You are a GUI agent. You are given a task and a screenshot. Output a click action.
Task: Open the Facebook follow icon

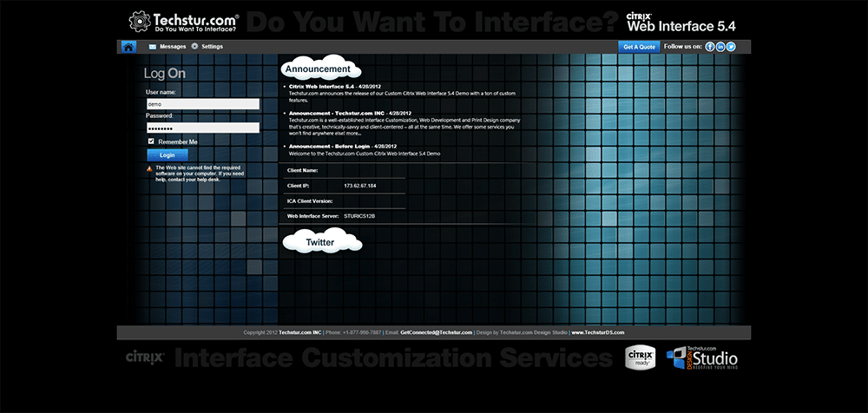(x=710, y=47)
